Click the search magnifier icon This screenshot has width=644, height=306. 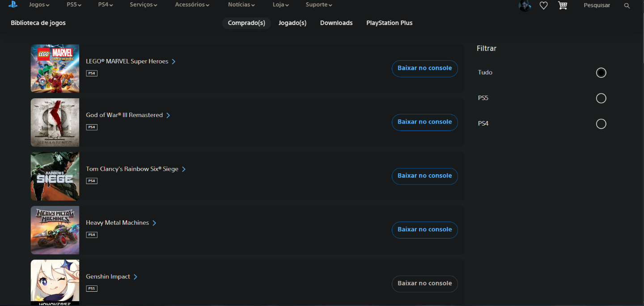pyautogui.click(x=627, y=5)
